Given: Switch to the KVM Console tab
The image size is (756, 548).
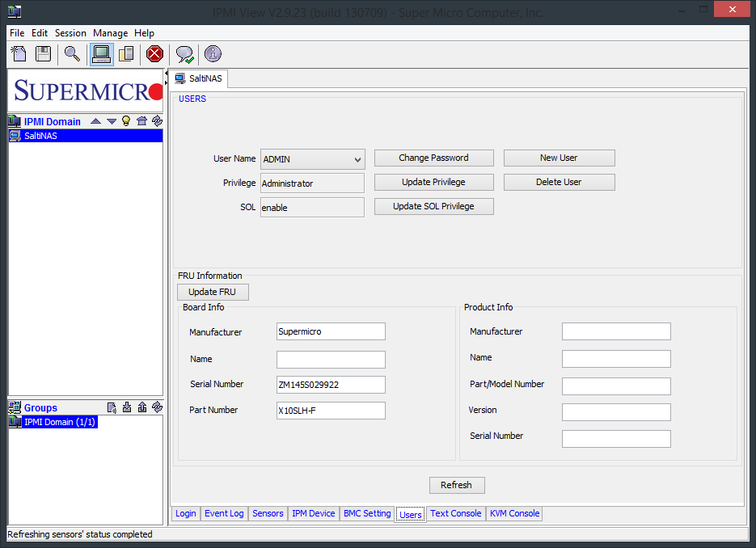Looking at the screenshot, I should point(514,513).
